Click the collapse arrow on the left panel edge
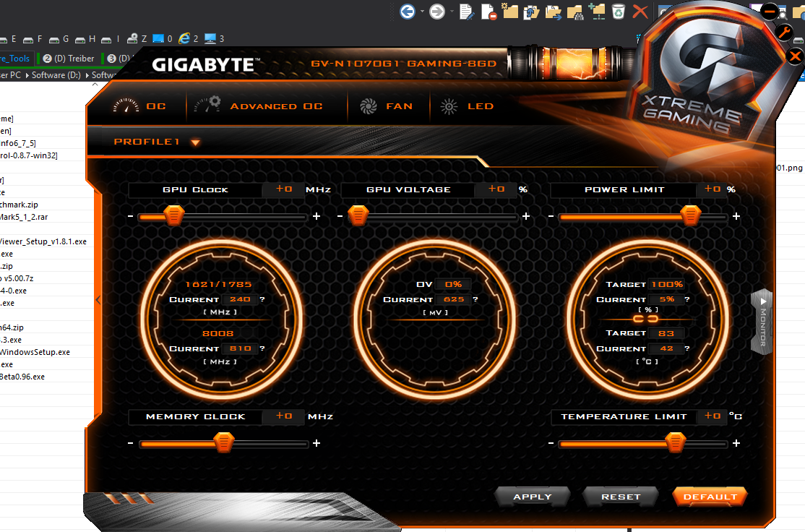Viewport: 805px width, 532px height. click(x=98, y=300)
